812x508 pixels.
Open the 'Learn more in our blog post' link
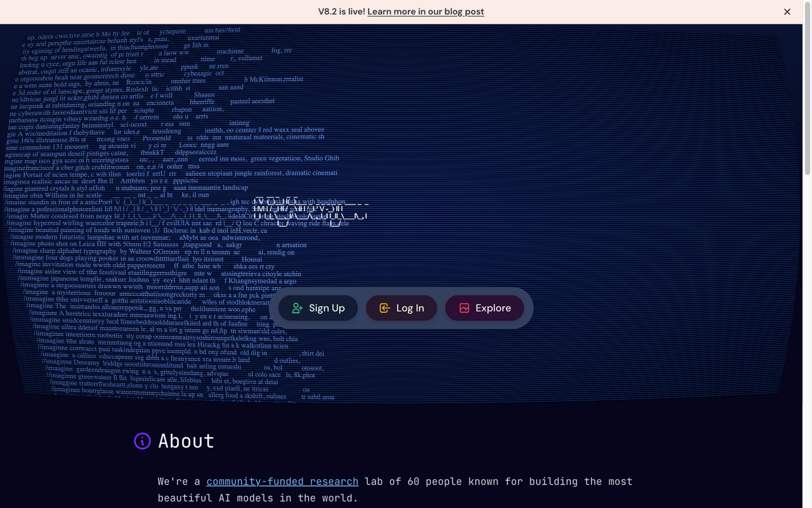(x=426, y=11)
